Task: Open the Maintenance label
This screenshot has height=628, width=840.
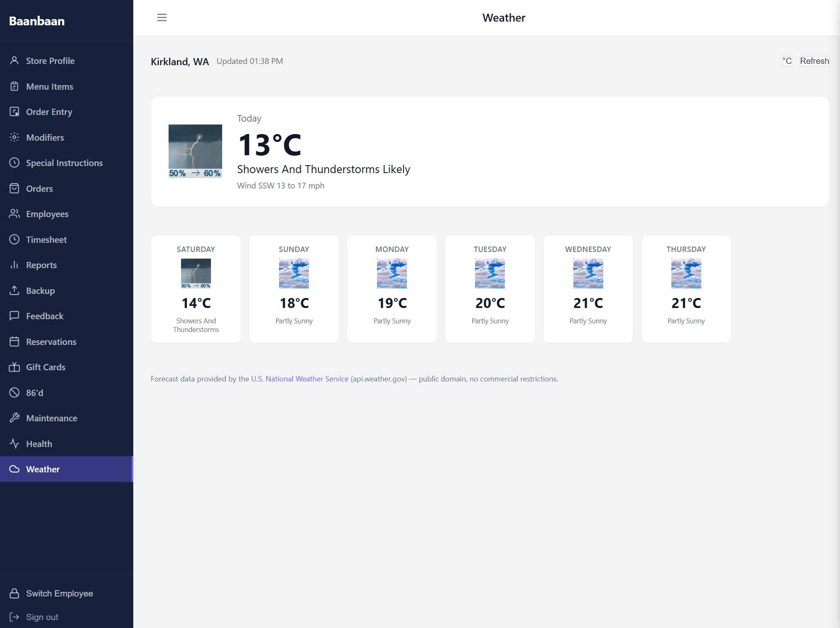Action: pos(52,418)
